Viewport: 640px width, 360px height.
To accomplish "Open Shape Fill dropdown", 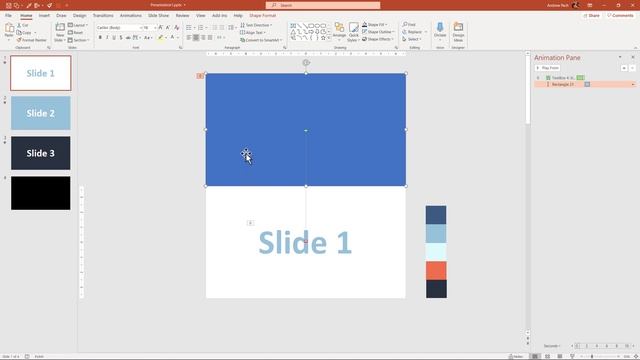I will pyautogui.click(x=375, y=25).
